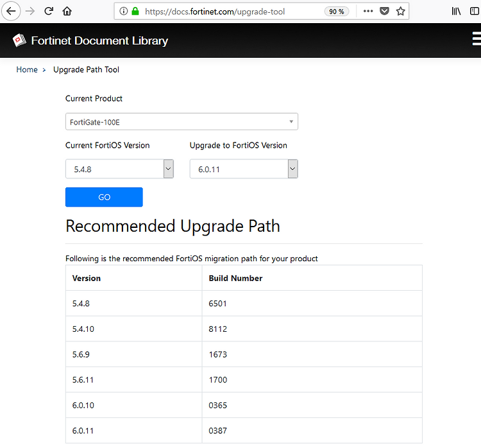Click build number 0365 cell
The height and width of the screenshot is (448, 481).
(x=312, y=406)
